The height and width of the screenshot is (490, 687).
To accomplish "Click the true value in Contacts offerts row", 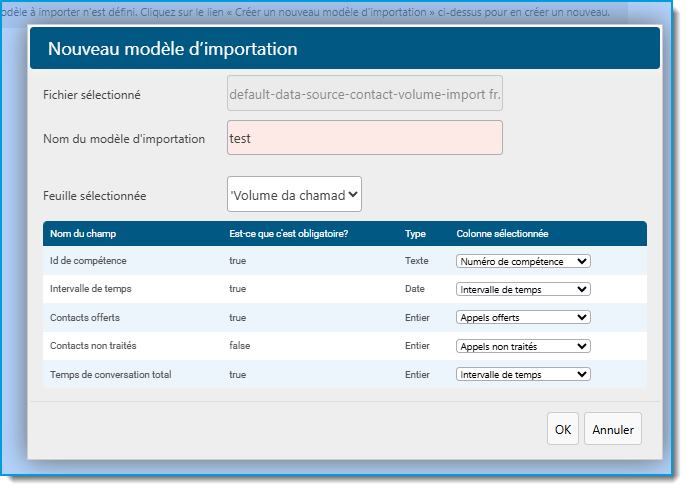I will point(237,318).
